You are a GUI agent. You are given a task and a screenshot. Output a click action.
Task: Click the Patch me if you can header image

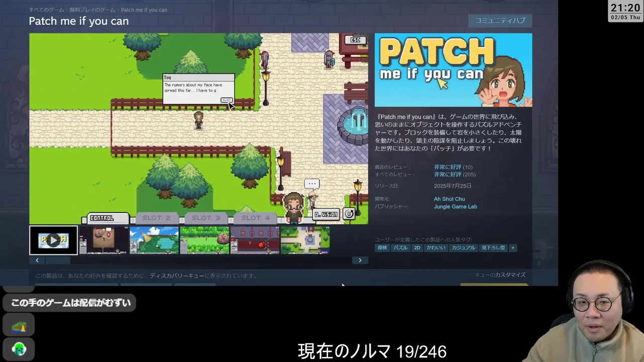coord(453,70)
